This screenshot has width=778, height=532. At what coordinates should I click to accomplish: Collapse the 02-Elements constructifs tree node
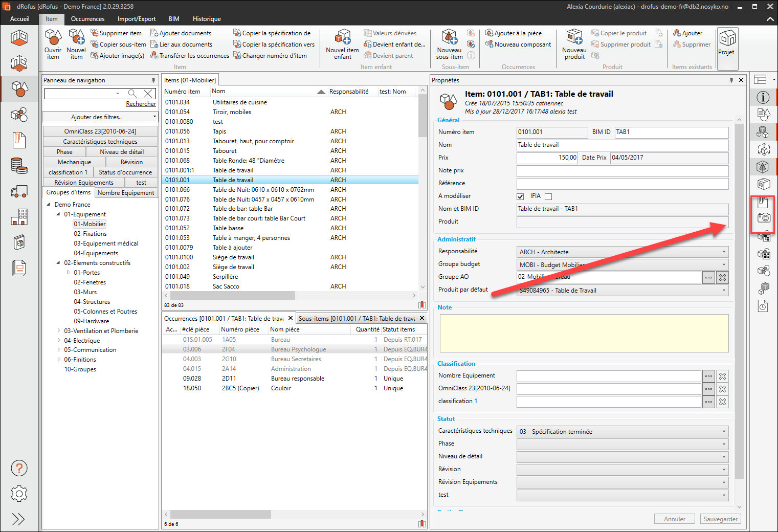pyautogui.click(x=58, y=263)
